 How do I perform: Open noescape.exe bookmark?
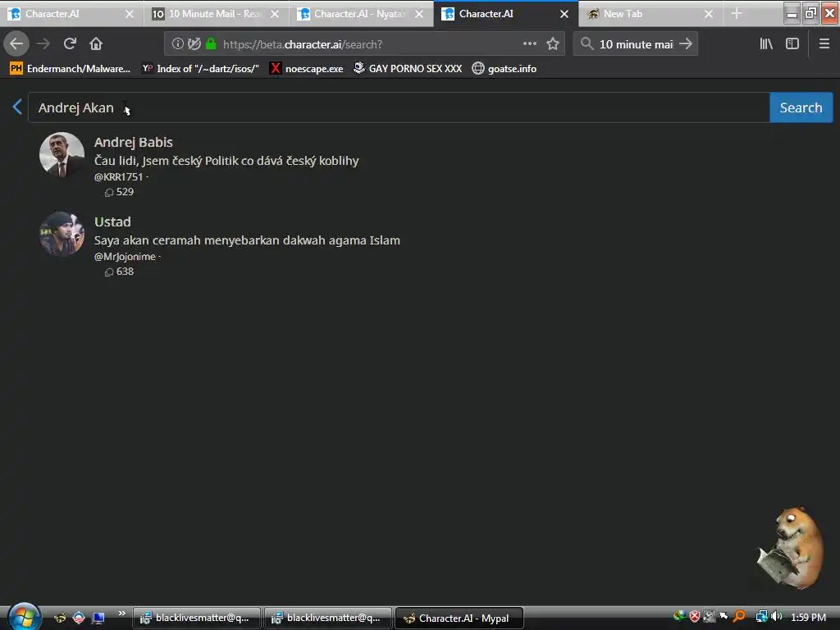pos(307,69)
